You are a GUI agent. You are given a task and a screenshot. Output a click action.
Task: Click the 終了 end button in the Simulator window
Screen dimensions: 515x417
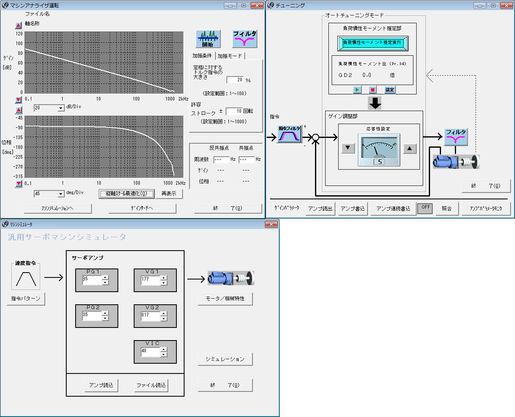coord(225,385)
